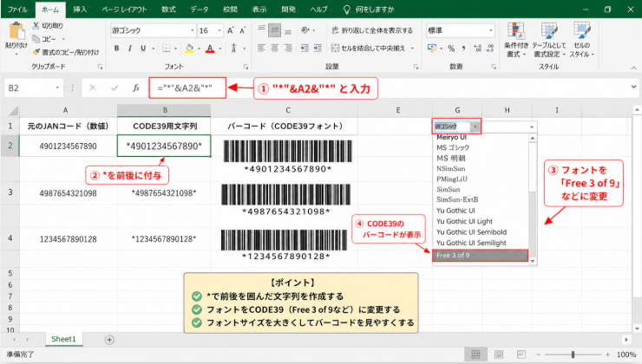Click the wrap text button

click(372, 30)
